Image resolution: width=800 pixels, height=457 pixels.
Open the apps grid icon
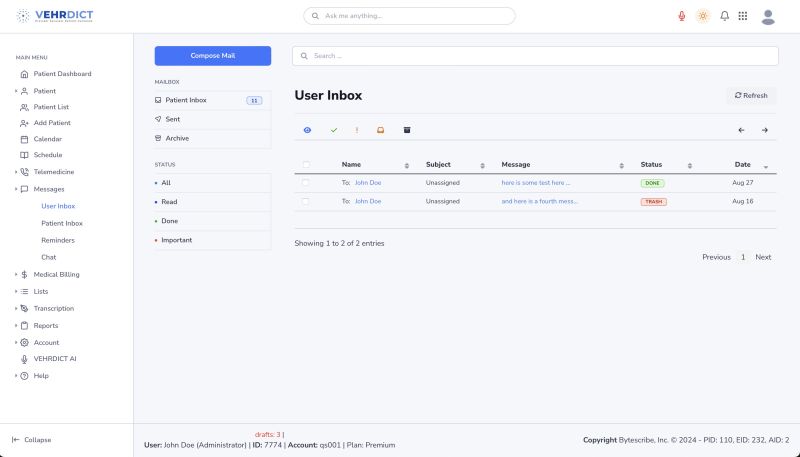[x=742, y=16]
